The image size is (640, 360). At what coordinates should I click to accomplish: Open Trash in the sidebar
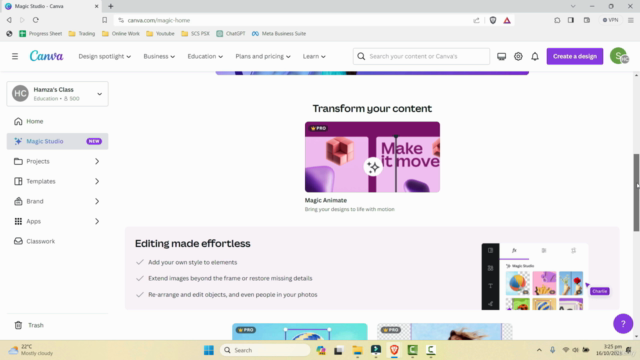pos(58,325)
